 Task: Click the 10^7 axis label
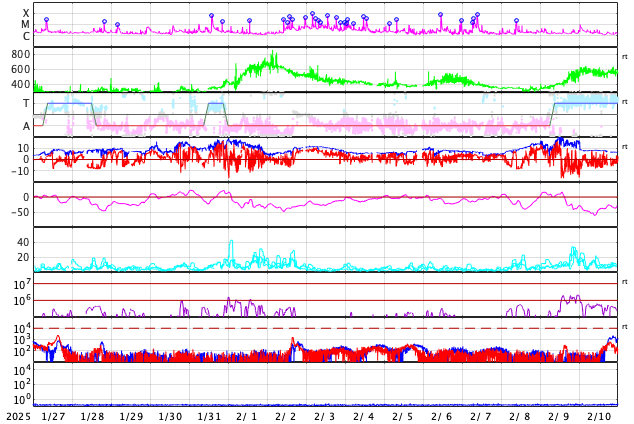tap(21, 284)
